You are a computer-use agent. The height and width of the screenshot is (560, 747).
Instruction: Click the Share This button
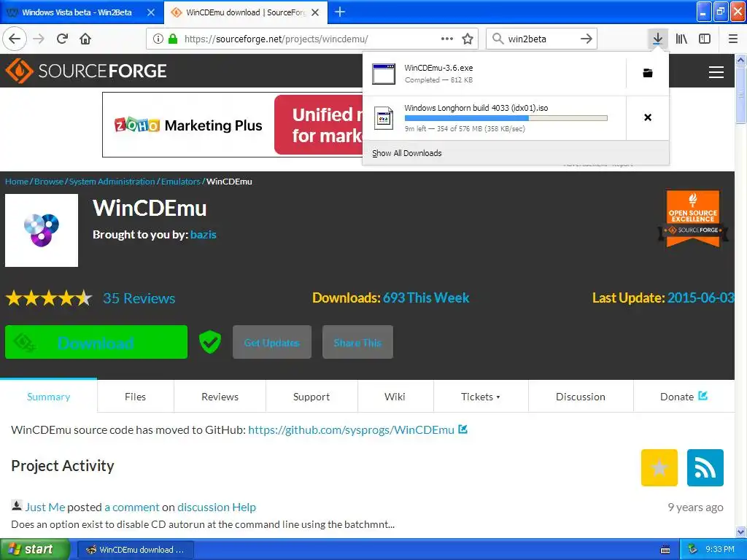pyautogui.click(x=357, y=342)
